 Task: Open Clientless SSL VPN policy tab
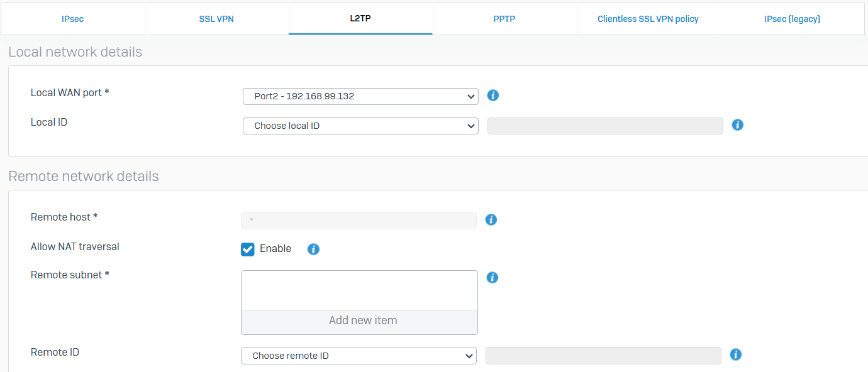click(648, 19)
